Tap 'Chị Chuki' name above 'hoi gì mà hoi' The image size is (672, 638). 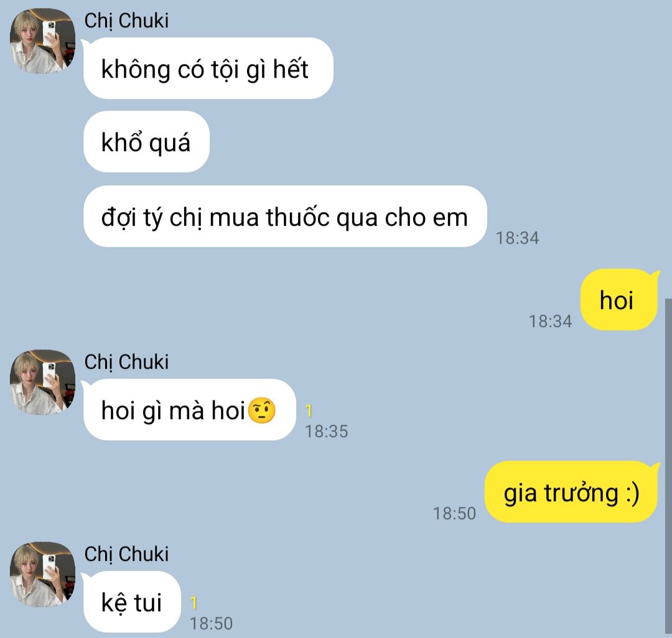pyautogui.click(x=126, y=362)
